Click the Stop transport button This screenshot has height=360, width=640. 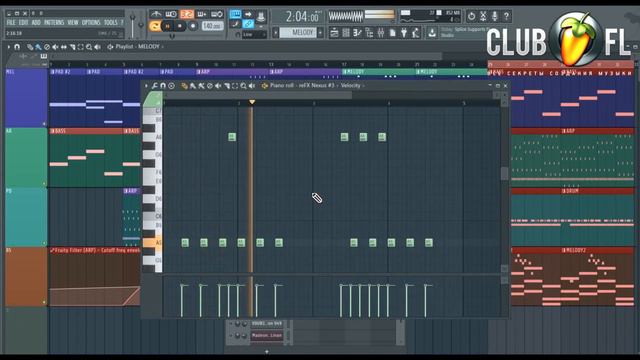pos(180,26)
